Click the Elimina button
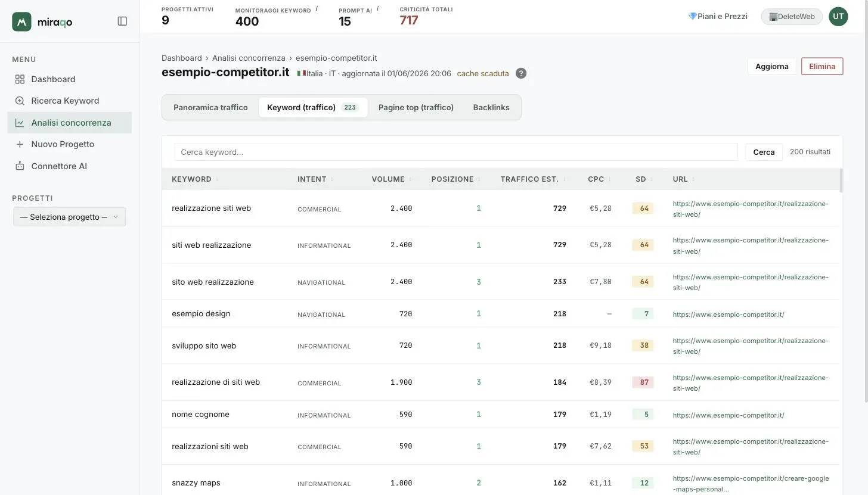This screenshot has width=868, height=495. click(822, 66)
